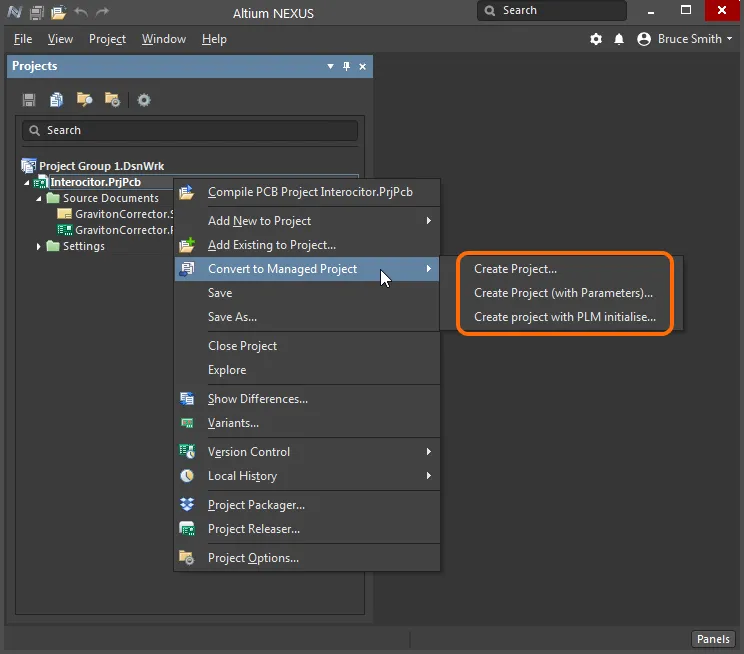Click Show Differences menu icon
Screen dimensions: 744x654
point(187,398)
